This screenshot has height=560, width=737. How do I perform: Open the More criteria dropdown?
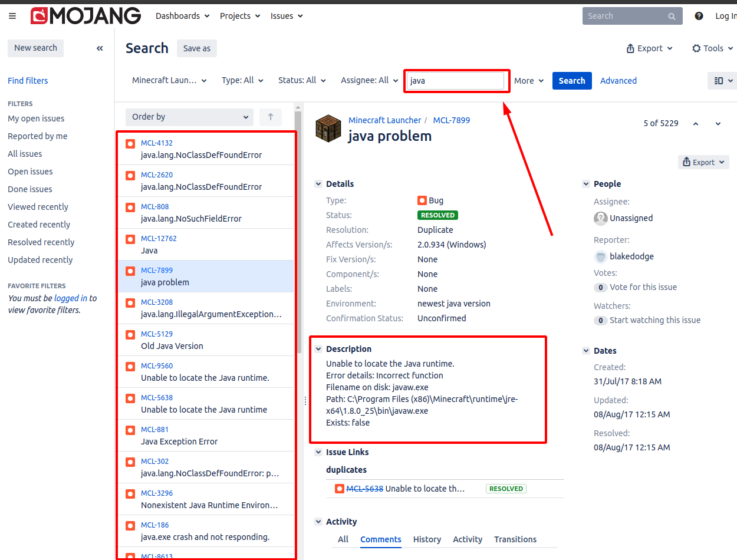[x=529, y=81]
